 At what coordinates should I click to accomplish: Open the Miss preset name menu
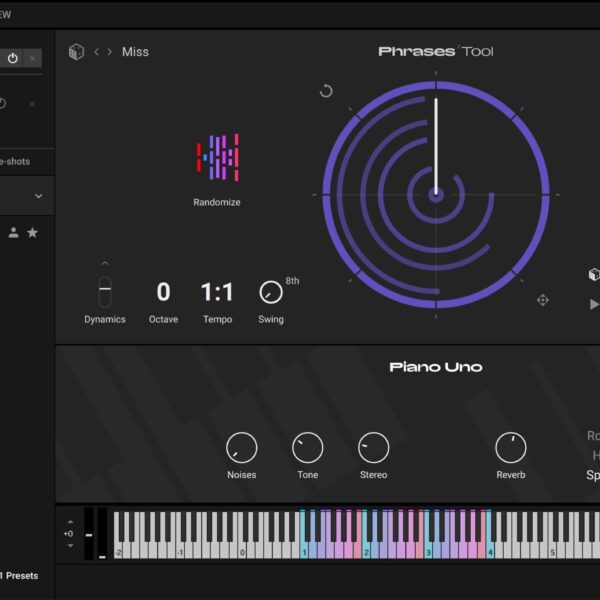pyautogui.click(x=135, y=52)
